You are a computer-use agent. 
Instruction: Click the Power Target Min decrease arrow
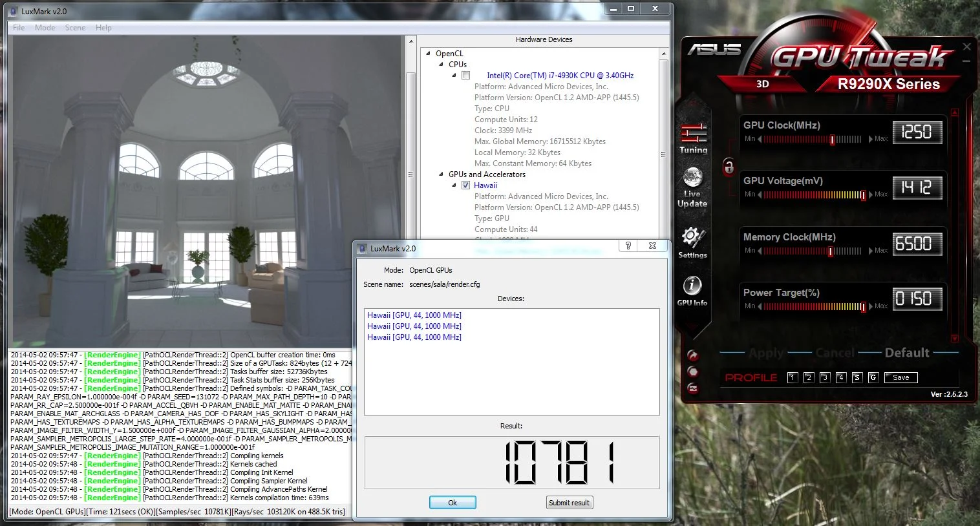(x=760, y=306)
